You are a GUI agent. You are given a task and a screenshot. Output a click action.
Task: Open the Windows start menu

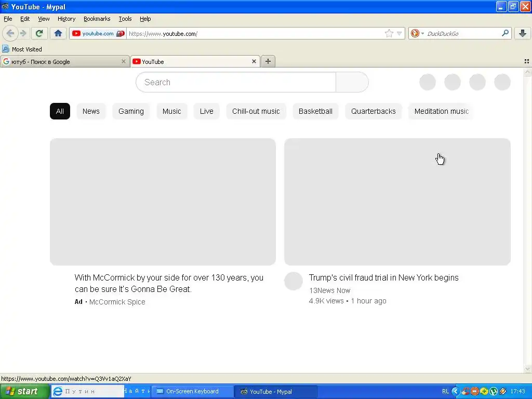point(24,391)
